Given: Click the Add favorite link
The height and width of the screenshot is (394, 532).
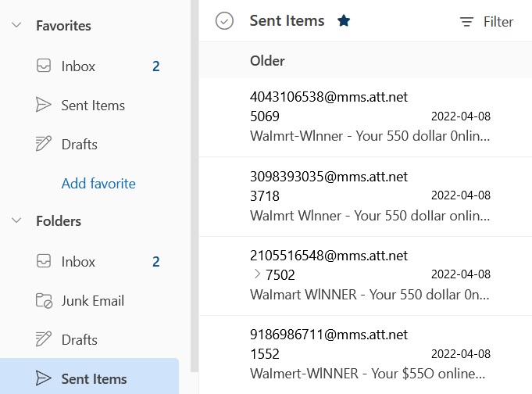Looking at the screenshot, I should tap(98, 184).
